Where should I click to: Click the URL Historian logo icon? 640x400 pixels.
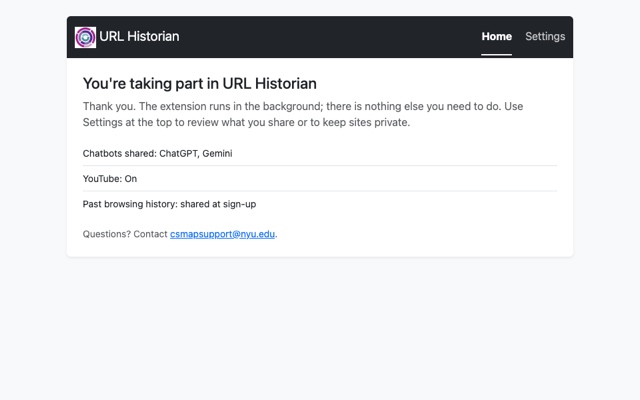coord(85,37)
